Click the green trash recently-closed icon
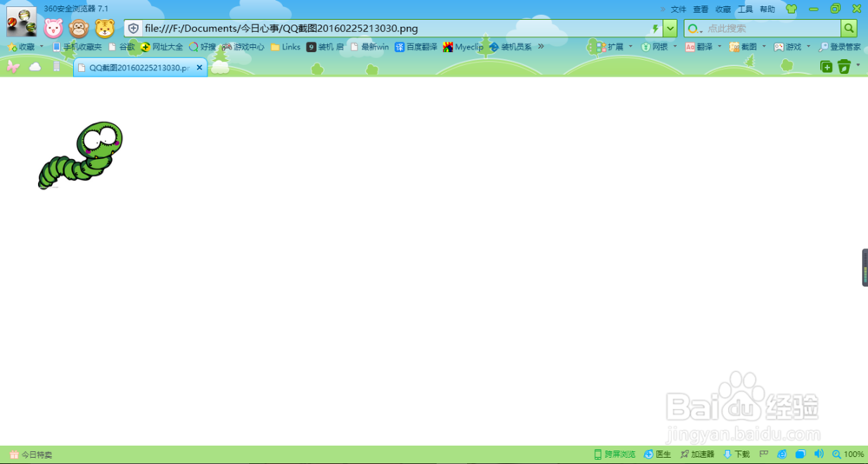The image size is (868, 464). click(x=844, y=67)
